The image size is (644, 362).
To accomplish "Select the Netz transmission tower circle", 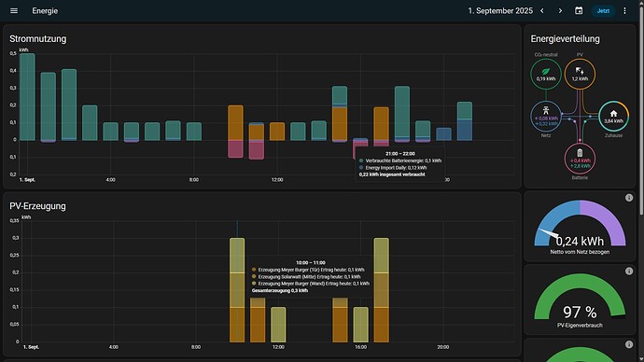I will 545,117.
